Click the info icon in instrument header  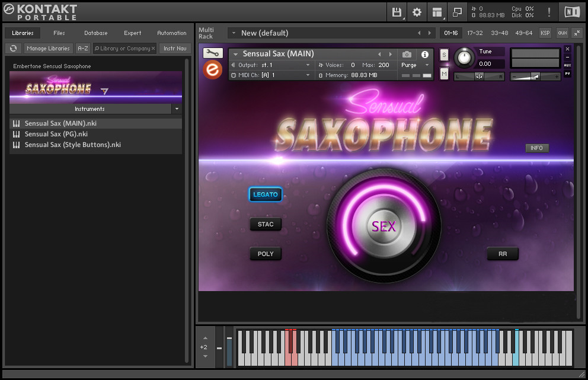click(x=425, y=55)
